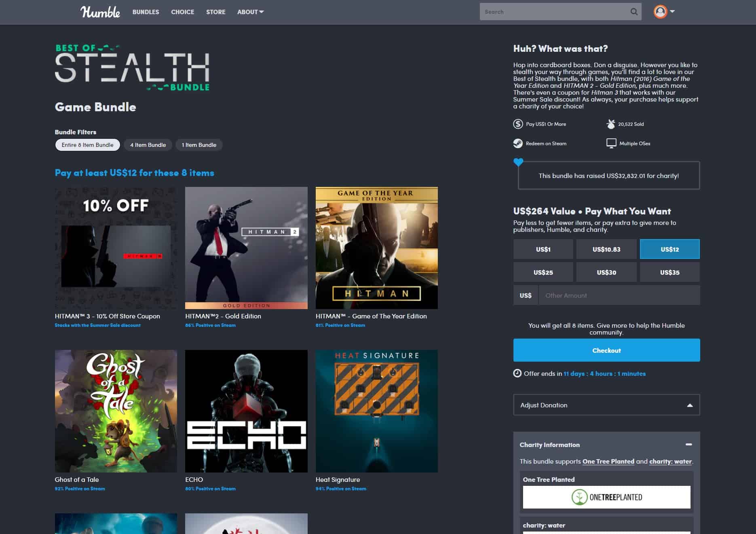This screenshot has width=756, height=534.
Task: Click bundle raised for charity box
Action: (608, 176)
